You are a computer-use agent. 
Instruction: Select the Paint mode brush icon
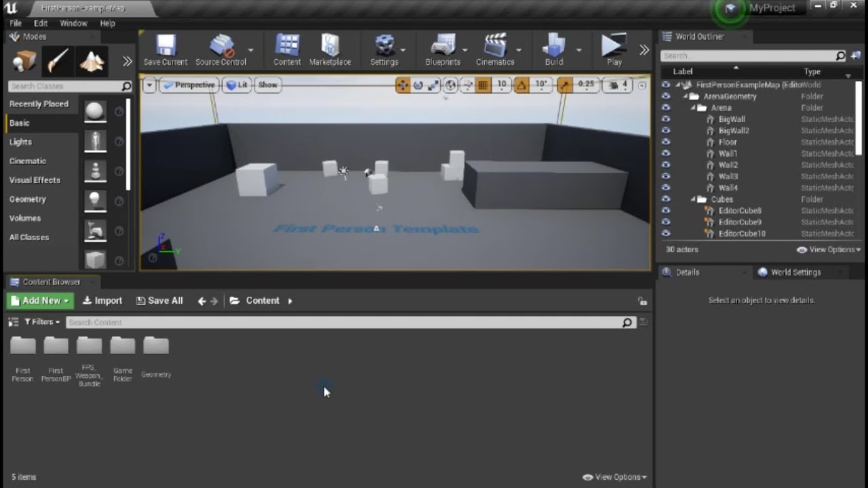pyautogui.click(x=58, y=62)
